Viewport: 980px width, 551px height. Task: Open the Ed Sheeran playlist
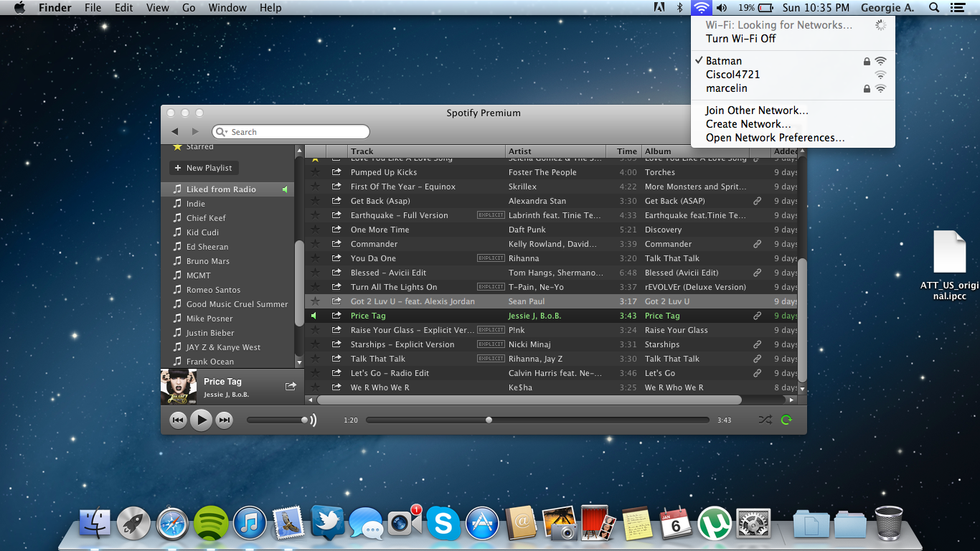[x=227, y=247]
